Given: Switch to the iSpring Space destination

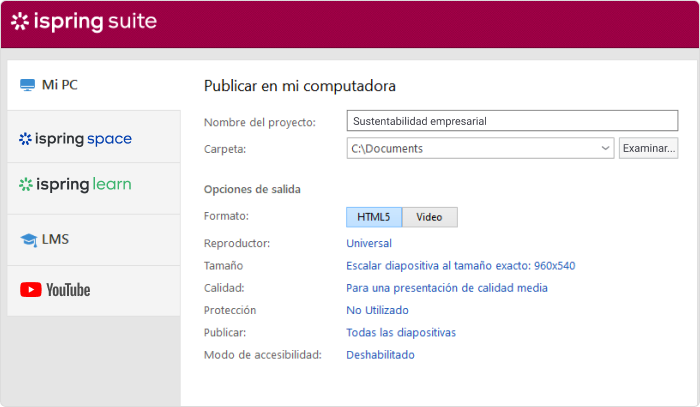Looking at the screenshot, I should pyautogui.click(x=94, y=137).
